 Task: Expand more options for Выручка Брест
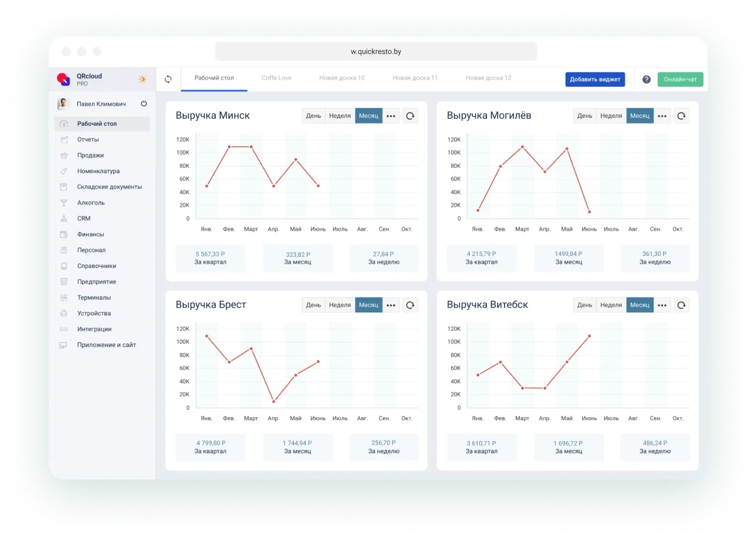[x=391, y=305]
